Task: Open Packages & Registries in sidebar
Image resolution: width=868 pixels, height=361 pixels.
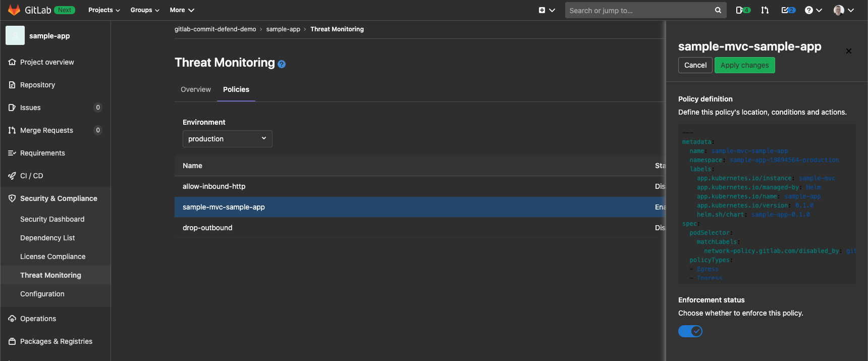Action: click(x=56, y=341)
